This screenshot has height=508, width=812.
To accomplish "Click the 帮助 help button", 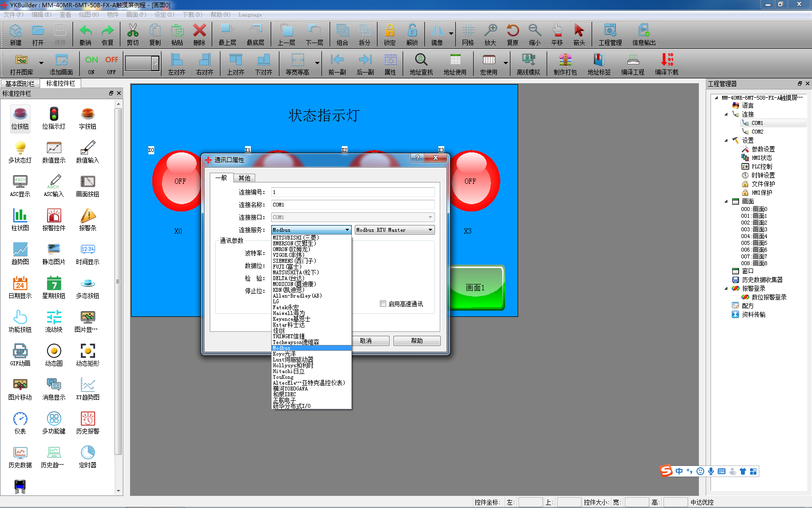I will (417, 341).
